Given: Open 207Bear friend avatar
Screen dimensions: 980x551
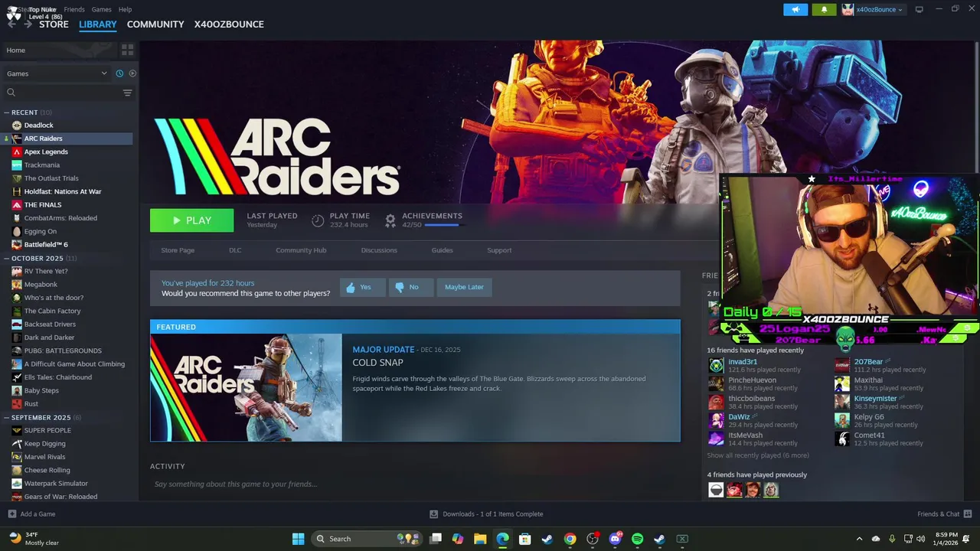Looking at the screenshot, I should 842,366.
